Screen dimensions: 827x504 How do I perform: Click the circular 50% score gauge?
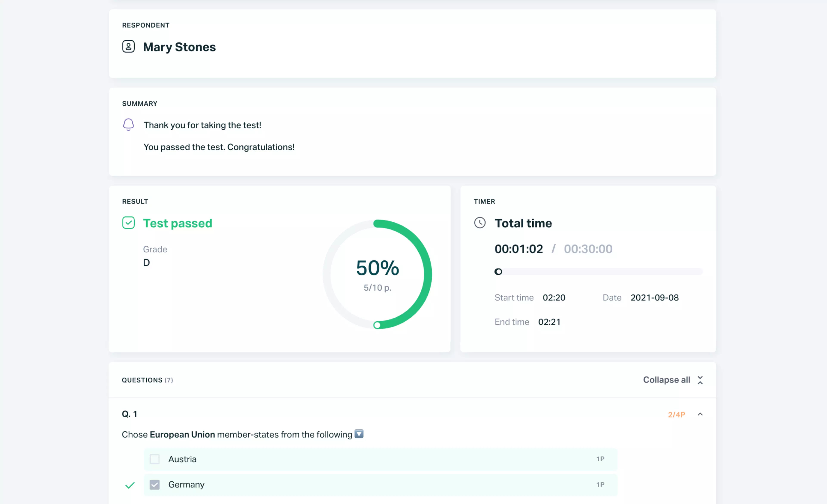(x=377, y=274)
